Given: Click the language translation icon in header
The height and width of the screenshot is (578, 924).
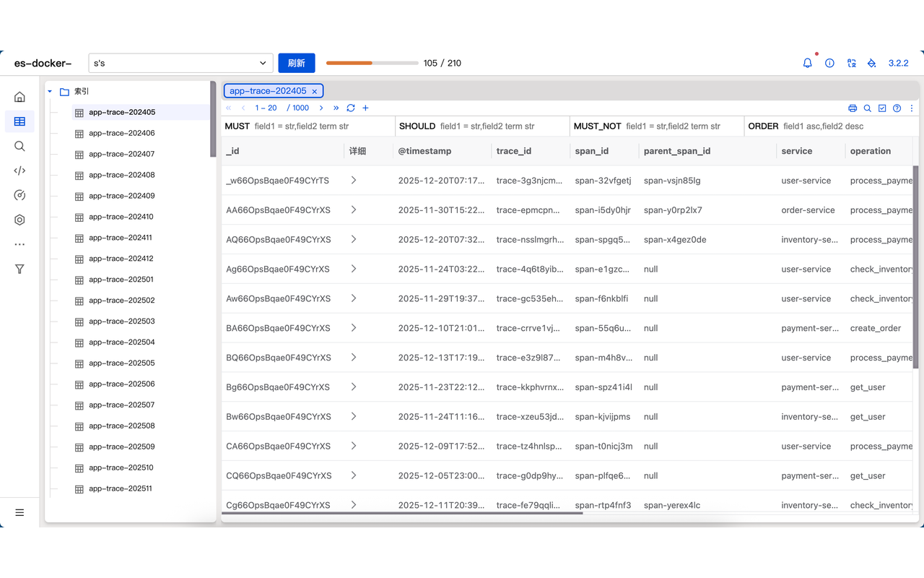Looking at the screenshot, I should [x=852, y=63].
